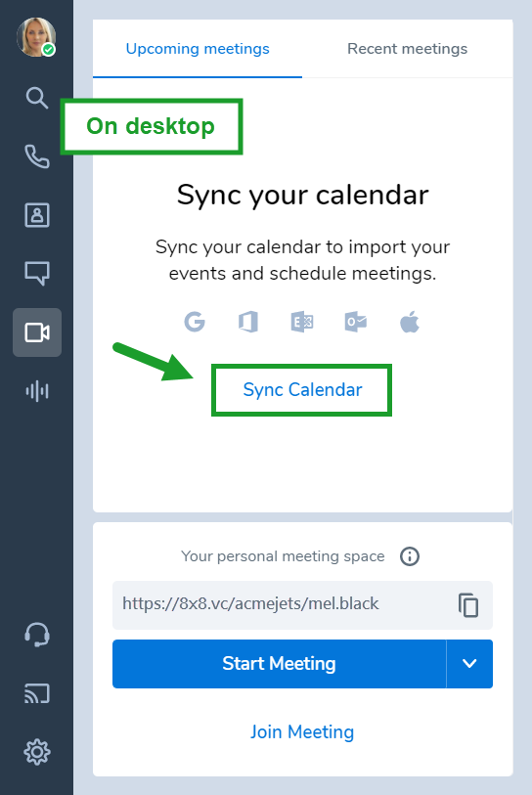Click the personal meeting URL field
This screenshot has height=795, width=532.
click(302, 605)
